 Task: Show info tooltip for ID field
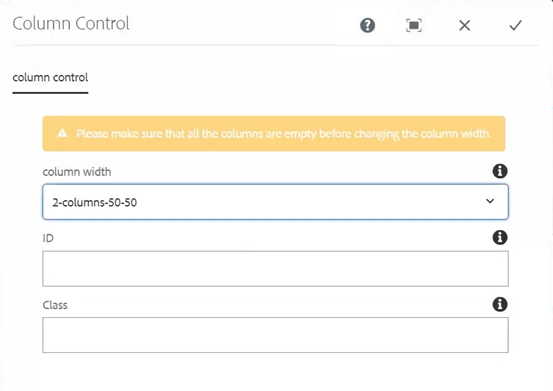pyautogui.click(x=500, y=238)
